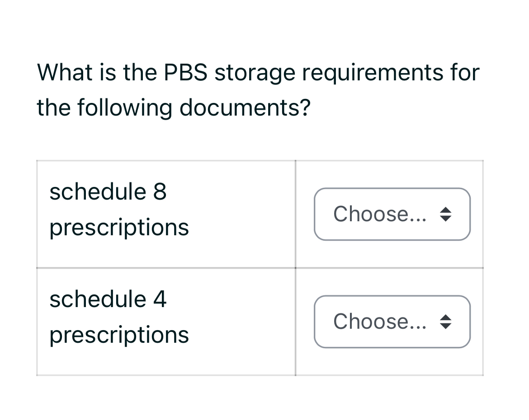Click the Choose... placeholder text for schedule 8
This screenshot has height=420, width=529.
(x=379, y=214)
